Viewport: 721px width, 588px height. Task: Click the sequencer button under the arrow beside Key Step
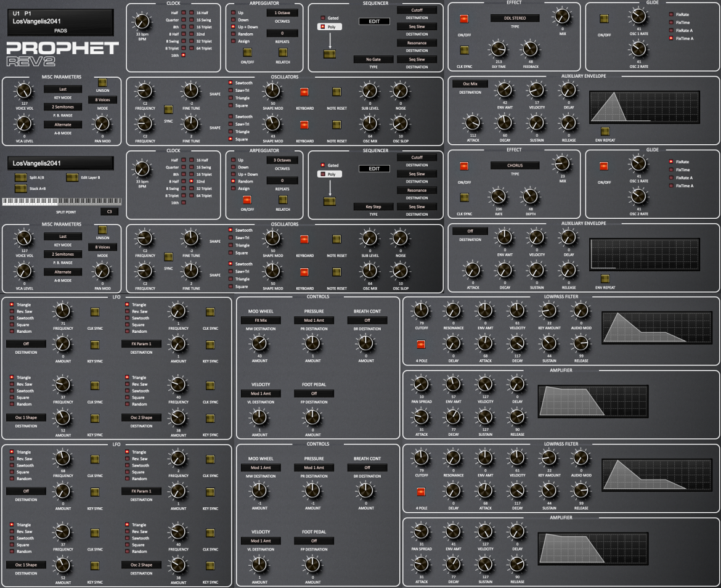(330, 202)
